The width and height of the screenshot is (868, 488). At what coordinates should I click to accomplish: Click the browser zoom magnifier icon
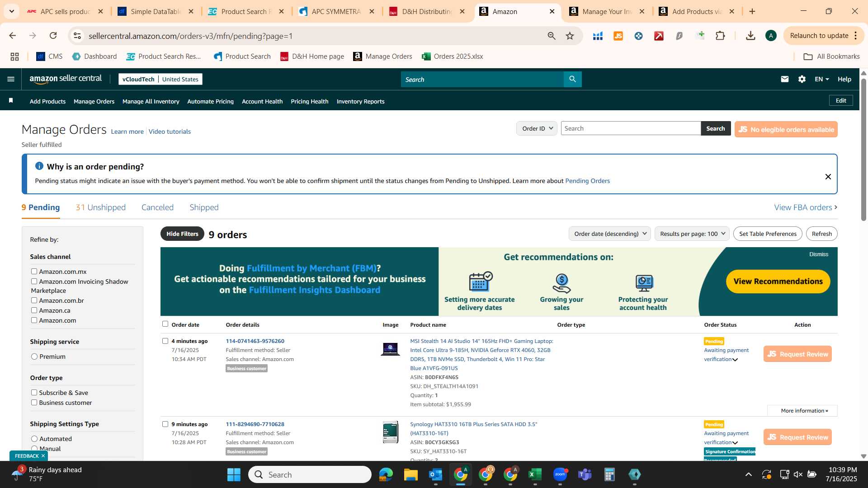coord(551,36)
